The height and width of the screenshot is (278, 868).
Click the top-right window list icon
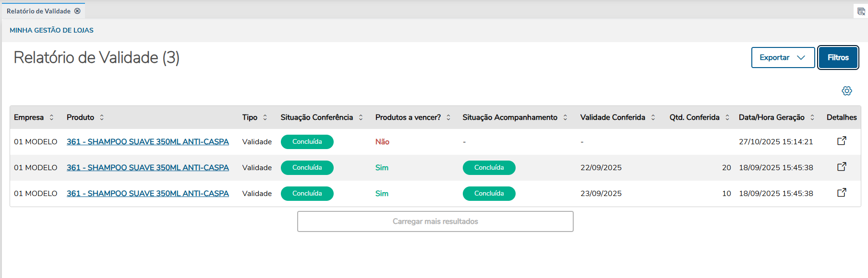pos(861,12)
